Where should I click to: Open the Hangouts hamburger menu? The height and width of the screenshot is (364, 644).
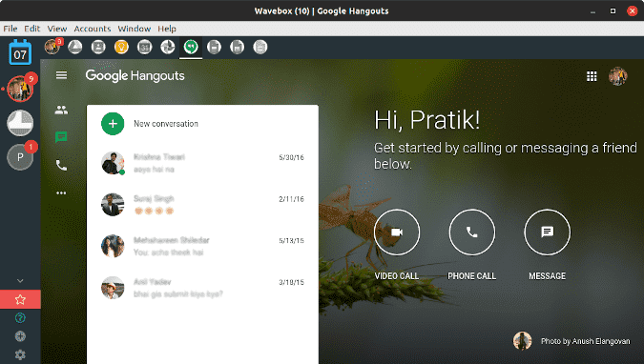pos(62,75)
